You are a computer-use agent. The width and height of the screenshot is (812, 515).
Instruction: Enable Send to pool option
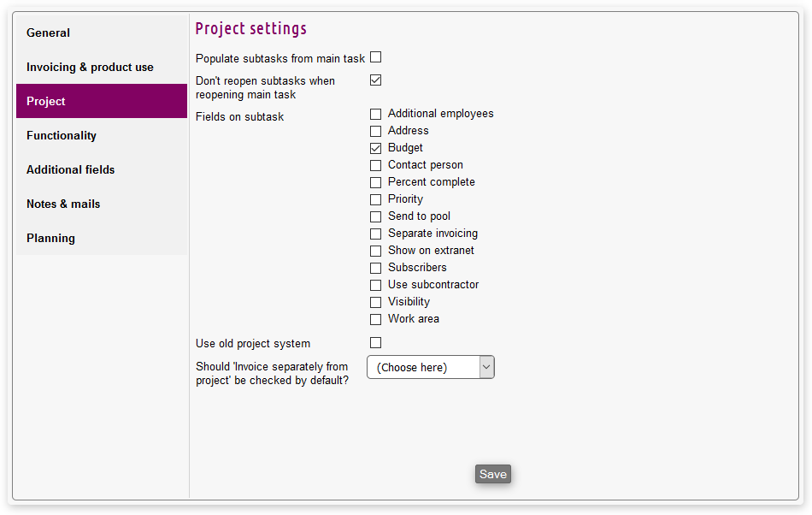click(x=375, y=216)
